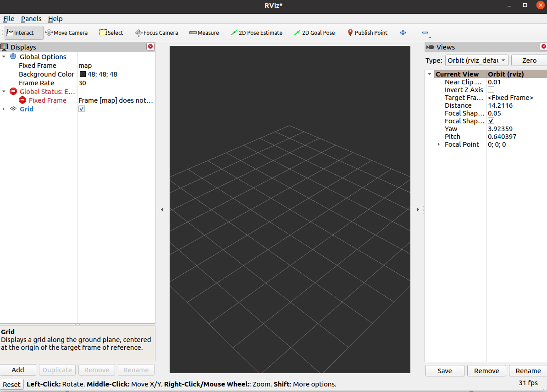
Task: Open the view Type dropdown
Action: (476, 61)
